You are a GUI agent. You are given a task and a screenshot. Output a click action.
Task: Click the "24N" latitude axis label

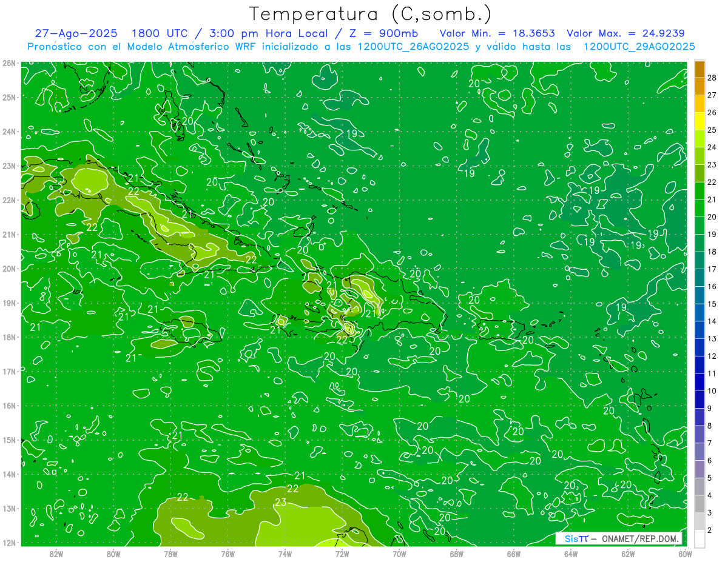coord(8,132)
